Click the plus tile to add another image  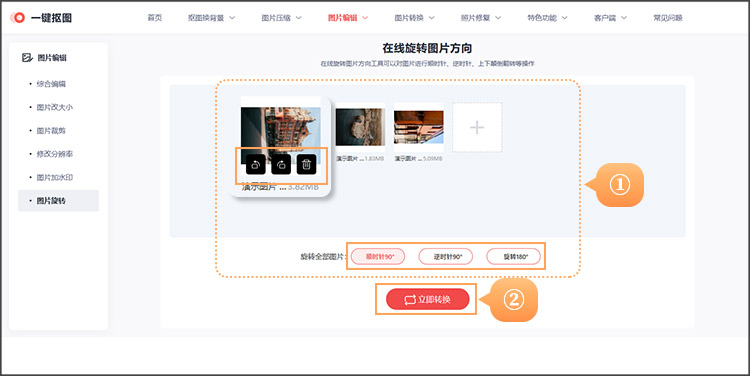point(477,127)
